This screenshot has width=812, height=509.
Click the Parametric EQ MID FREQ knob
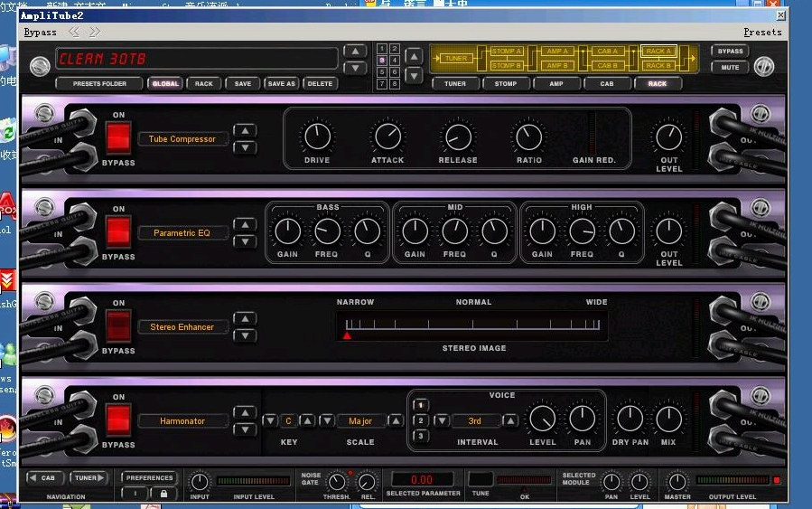(454, 231)
